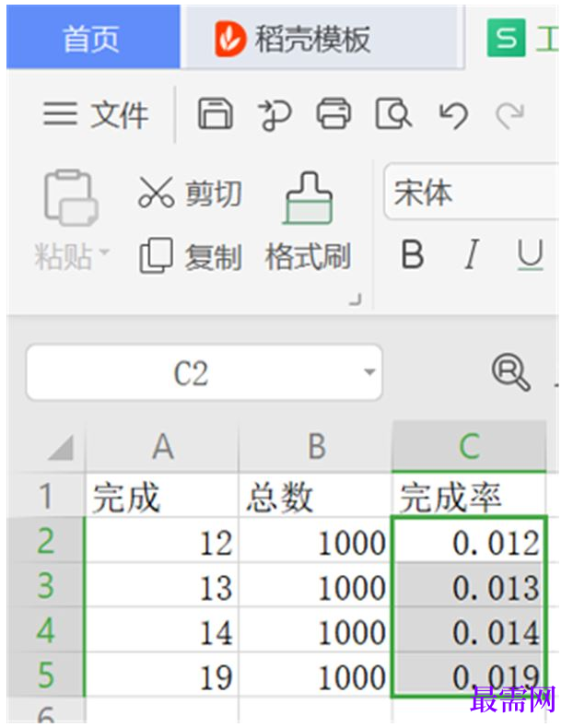
Task: Select column A header
Action: click(x=162, y=447)
